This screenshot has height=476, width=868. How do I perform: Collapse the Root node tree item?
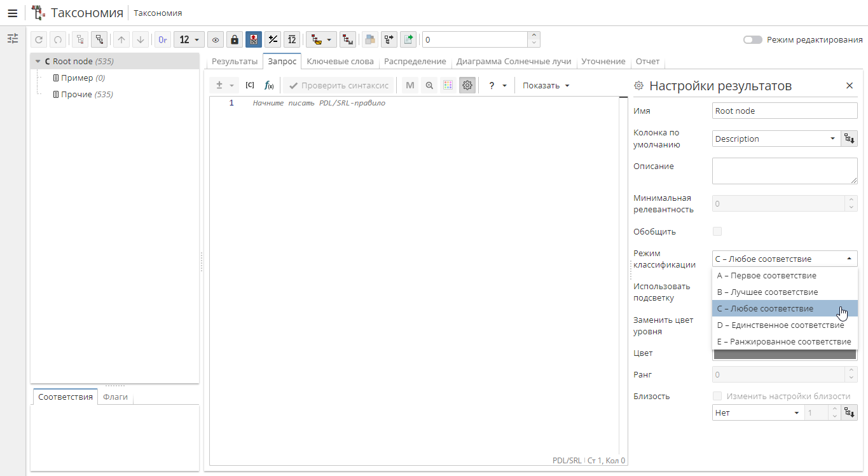38,62
